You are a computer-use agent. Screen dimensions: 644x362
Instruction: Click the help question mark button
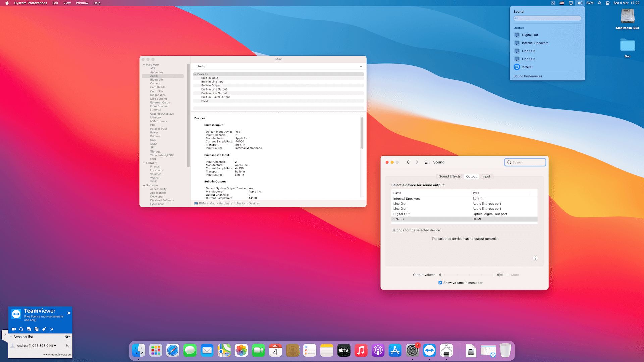535,258
